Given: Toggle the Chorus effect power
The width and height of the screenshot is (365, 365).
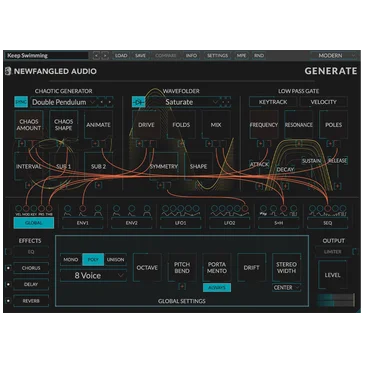Looking at the screenshot, I should [x=8, y=268].
